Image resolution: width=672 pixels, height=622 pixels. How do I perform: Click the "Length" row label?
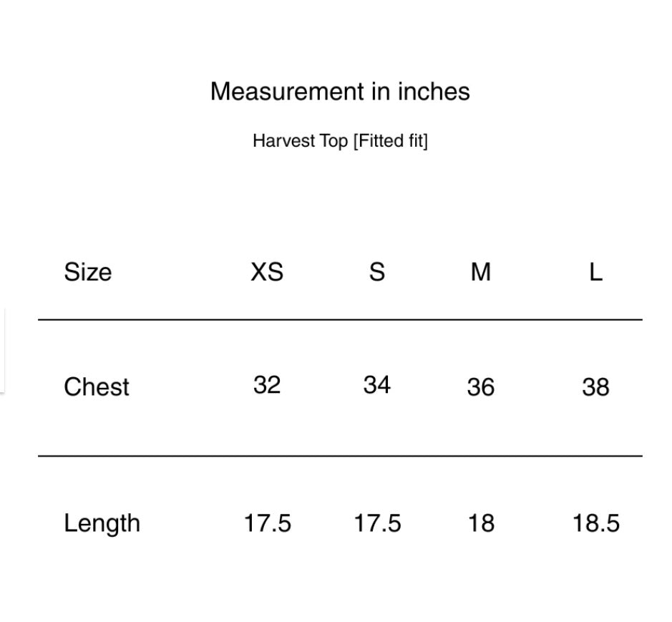point(102,523)
